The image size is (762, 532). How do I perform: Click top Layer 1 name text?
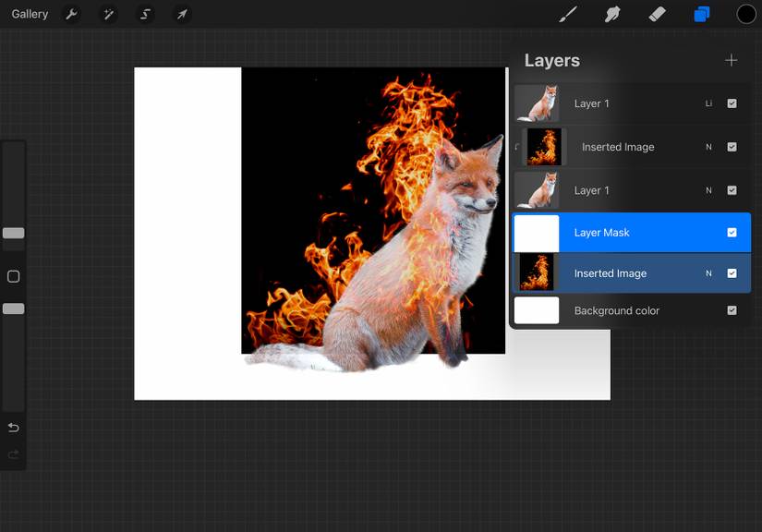[x=591, y=103]
